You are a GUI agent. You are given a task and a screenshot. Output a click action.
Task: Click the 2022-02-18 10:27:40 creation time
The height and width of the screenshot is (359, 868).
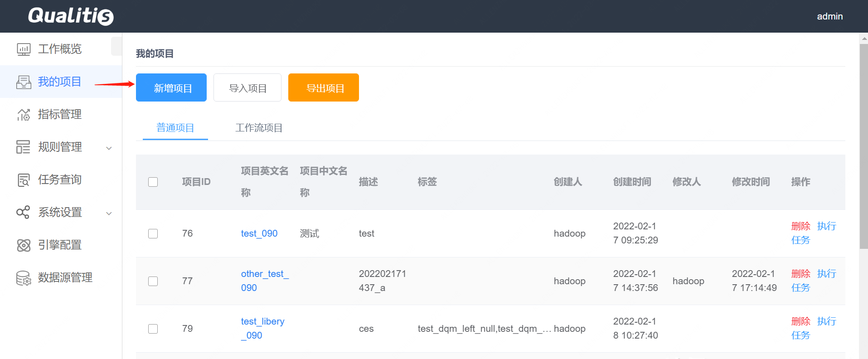pyautogui.click(x=635, y=329)
